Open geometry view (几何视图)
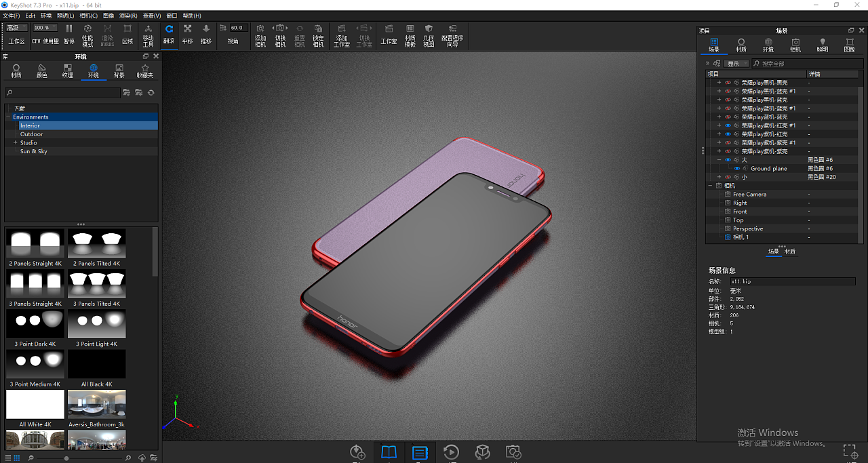This screenshot has height=463, width=868. (x=429, y=35)
